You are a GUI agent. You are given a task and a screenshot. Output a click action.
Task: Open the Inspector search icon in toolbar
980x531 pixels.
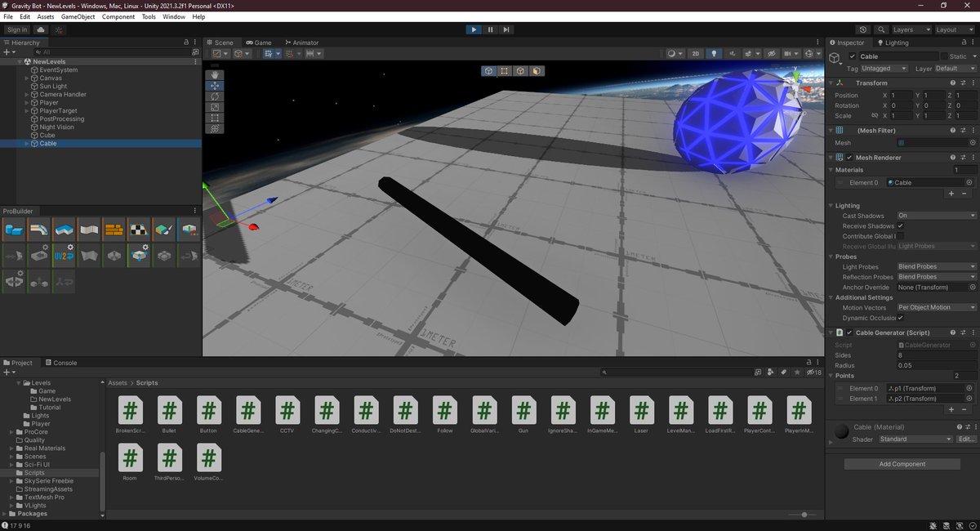(882, 29)
